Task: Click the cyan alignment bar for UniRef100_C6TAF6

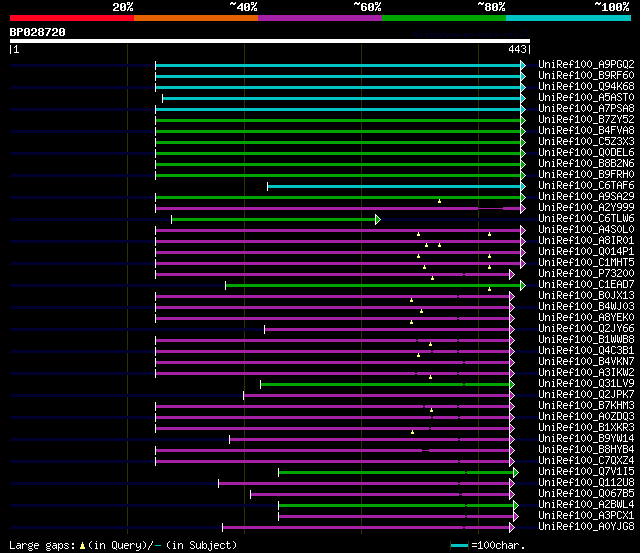Action: (394, 187)
